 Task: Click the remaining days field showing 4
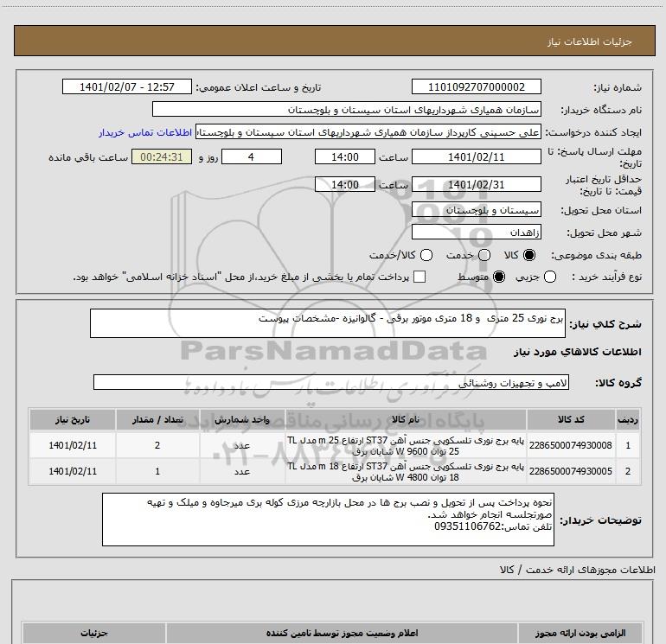pyautogui.click(x=252, y=156)
